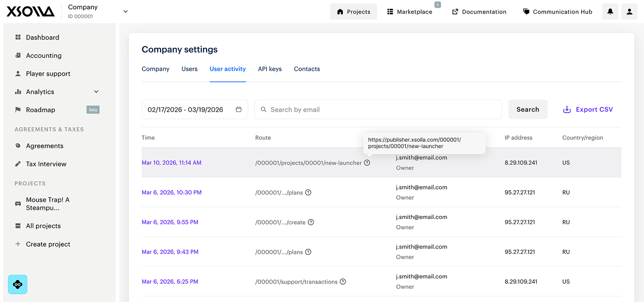Click the chatbot assistant icon
Viewport: 644px width, 302px height.
pos(18,284)
